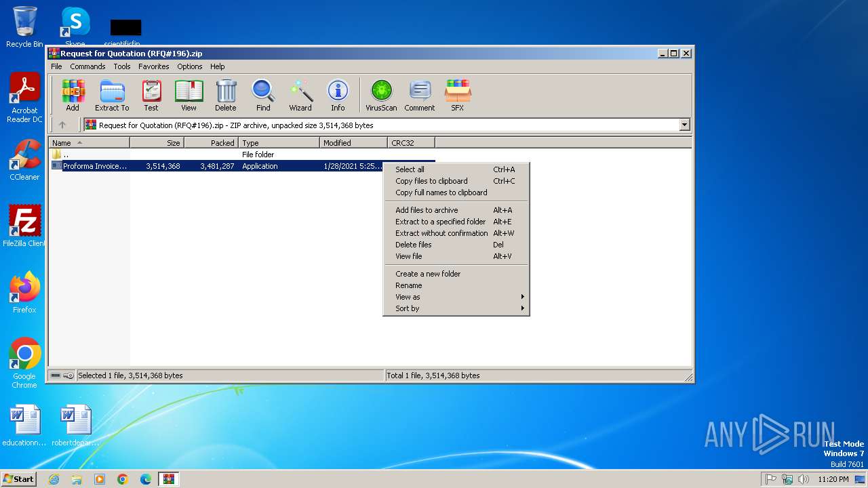Open the Comment tool
The height and width of the screenshot is (488, 868).
tap(420, 95)
